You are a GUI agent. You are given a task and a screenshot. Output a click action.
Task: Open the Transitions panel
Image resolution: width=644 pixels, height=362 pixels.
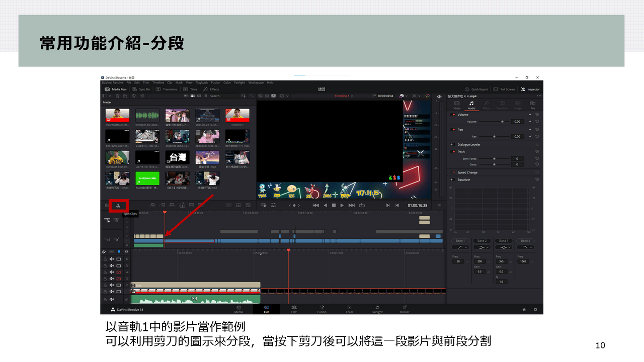(167, 89)
